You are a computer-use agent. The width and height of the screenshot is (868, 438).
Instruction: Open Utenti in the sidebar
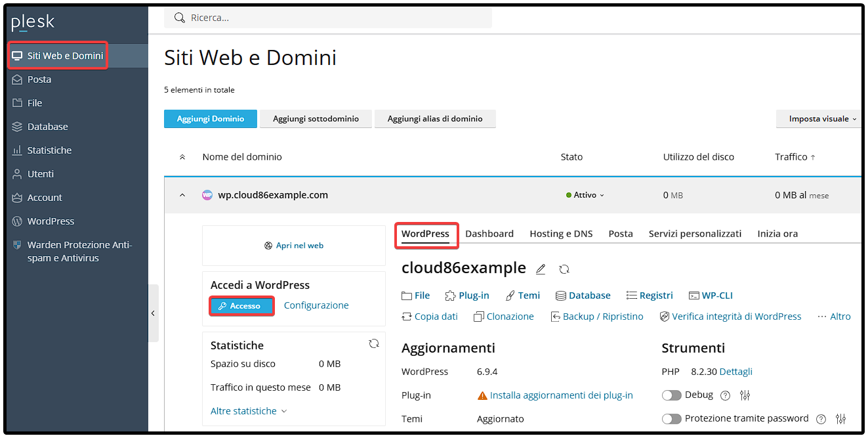[x=33, y=174]
